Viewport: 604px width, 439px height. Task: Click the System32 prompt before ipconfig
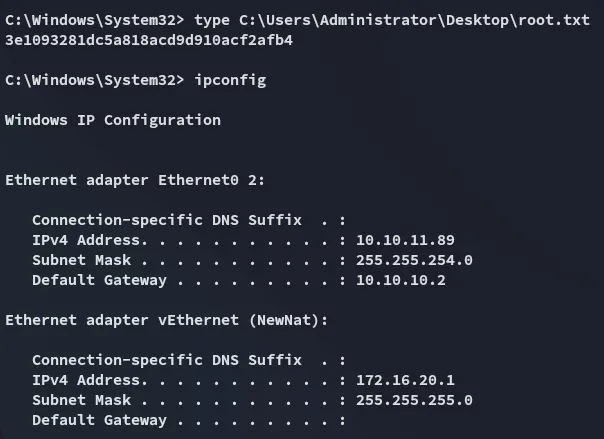click(x=90, y=79)
